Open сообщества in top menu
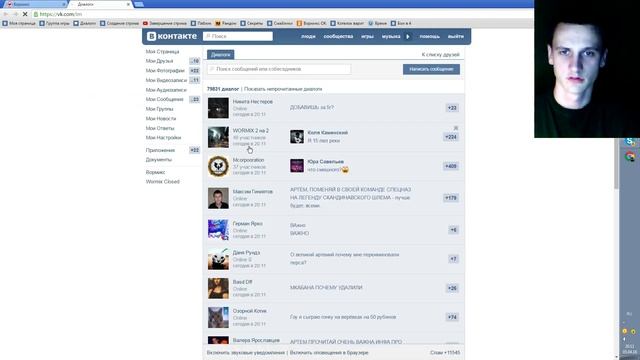This screenshot has height=360, width=640. [338, 36]
